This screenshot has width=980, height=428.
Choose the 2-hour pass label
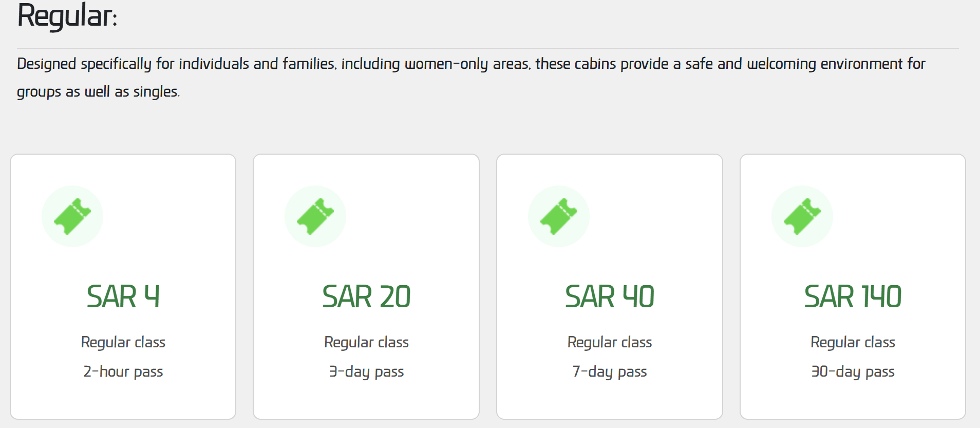click(123, 371)
